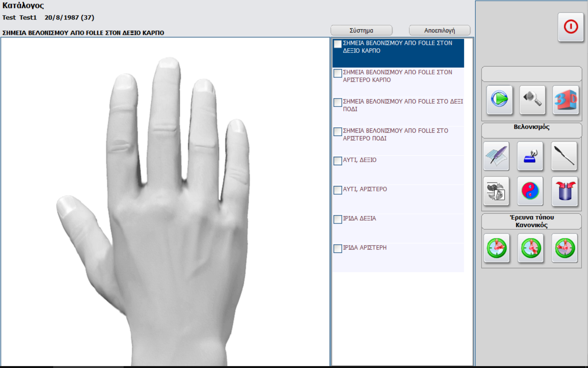Image resolution: width=588 pixels, height=368 pixels.
Task: Click the Σύστημα button
Action: (x=361, y=30)
